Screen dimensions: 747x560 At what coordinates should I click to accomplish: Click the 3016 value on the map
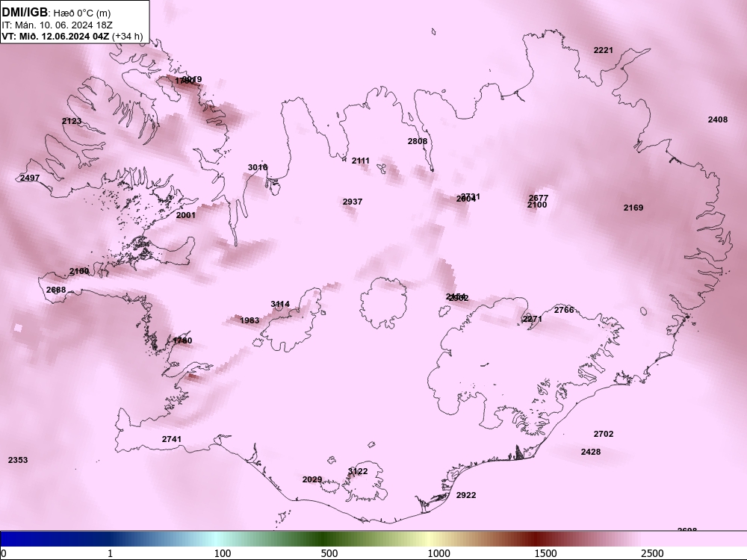(x=257, y=167)
